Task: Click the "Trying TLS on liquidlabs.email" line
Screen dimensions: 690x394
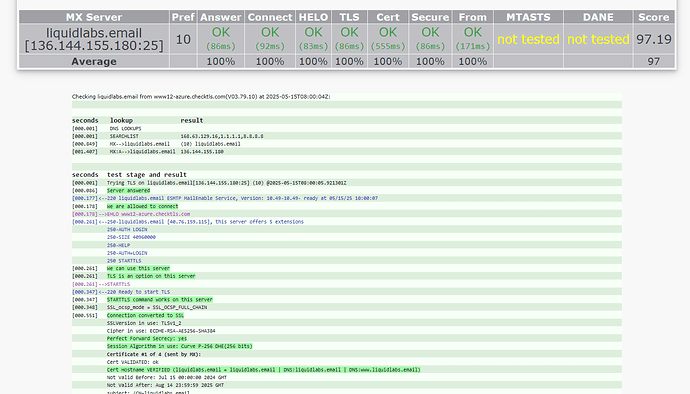Action: tap(227, 183)
